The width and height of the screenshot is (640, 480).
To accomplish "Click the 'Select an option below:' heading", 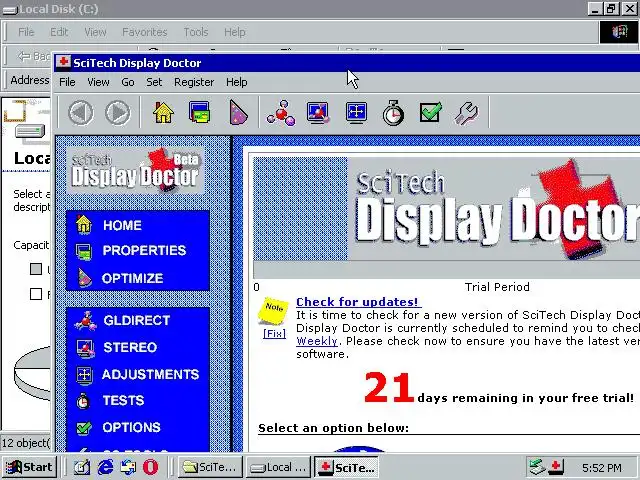I will [x=333, y=428].
